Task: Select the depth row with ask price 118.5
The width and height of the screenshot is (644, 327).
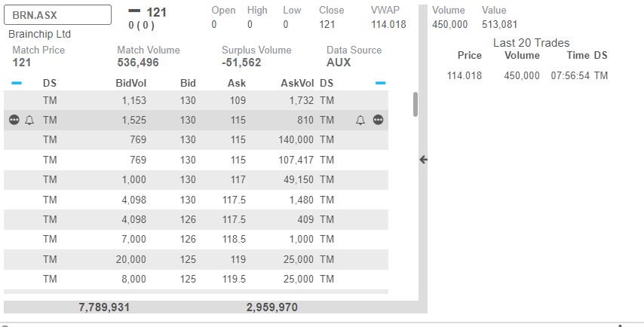Action: pyautogui.click(x=196, y=239)
